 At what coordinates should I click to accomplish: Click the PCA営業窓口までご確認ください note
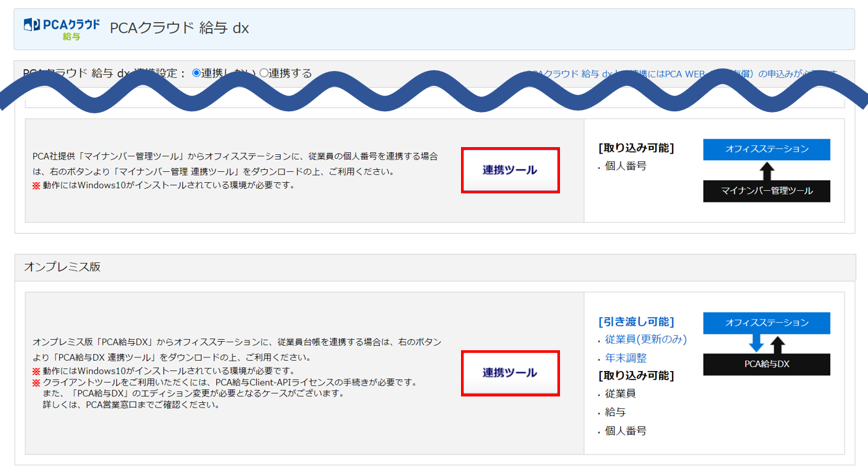pyautogui.click(x=131, y=405)
